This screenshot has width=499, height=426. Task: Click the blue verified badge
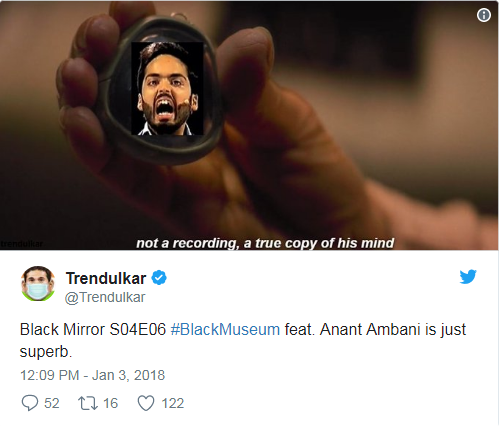pyautogui.click(x=159, y=278)
